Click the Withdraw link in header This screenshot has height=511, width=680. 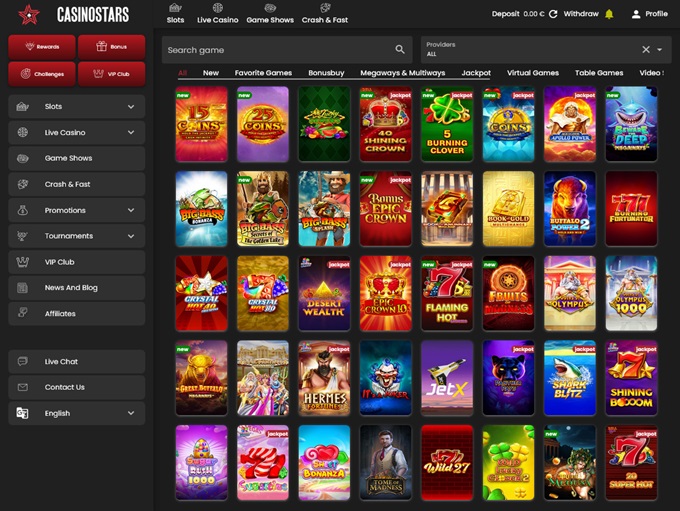(580, 14)
